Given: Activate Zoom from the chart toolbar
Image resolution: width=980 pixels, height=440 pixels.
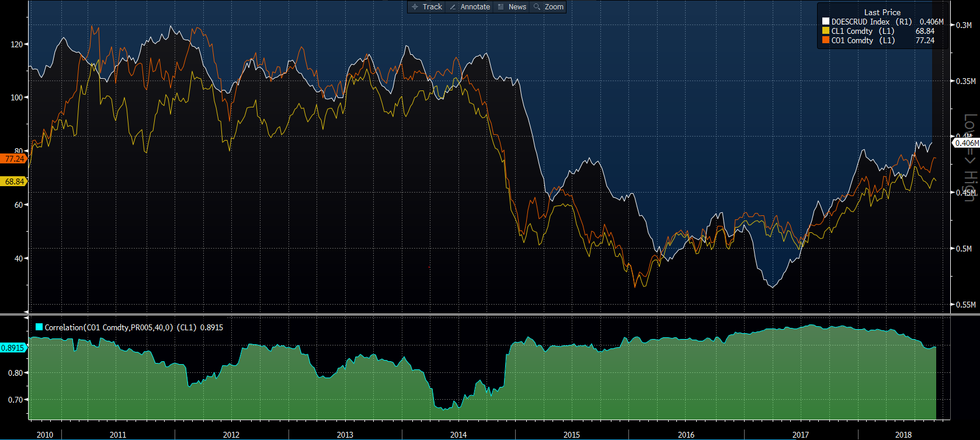Looking at the screenshot, I should click(x=554, y=7).
